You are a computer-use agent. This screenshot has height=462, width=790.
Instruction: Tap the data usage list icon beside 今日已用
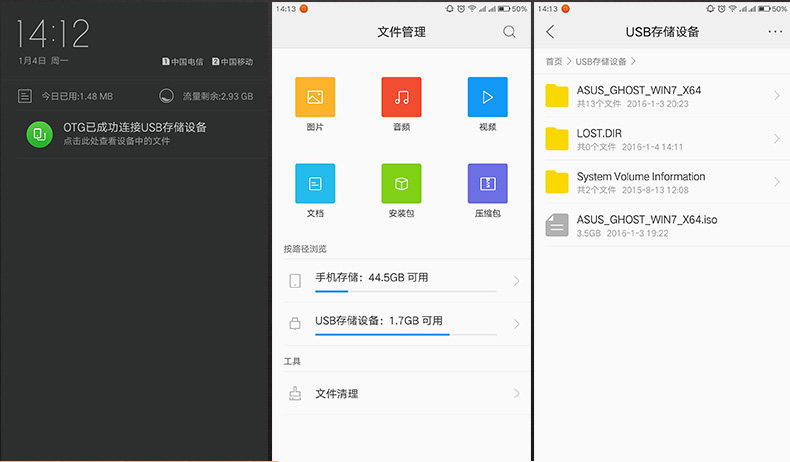(25, 96)
